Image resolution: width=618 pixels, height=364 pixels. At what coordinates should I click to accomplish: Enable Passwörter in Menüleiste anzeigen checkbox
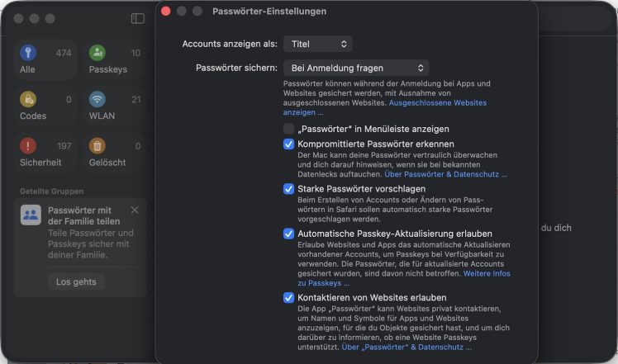pos(288,129)
